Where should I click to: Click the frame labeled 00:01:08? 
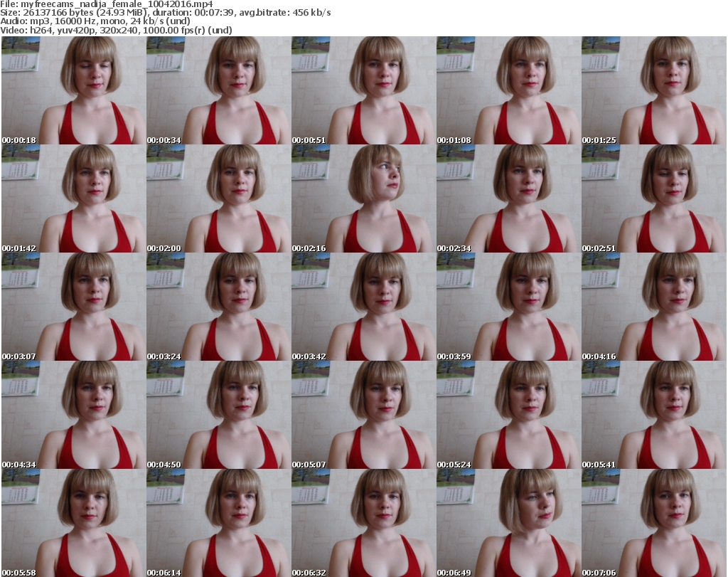(508, 90)
